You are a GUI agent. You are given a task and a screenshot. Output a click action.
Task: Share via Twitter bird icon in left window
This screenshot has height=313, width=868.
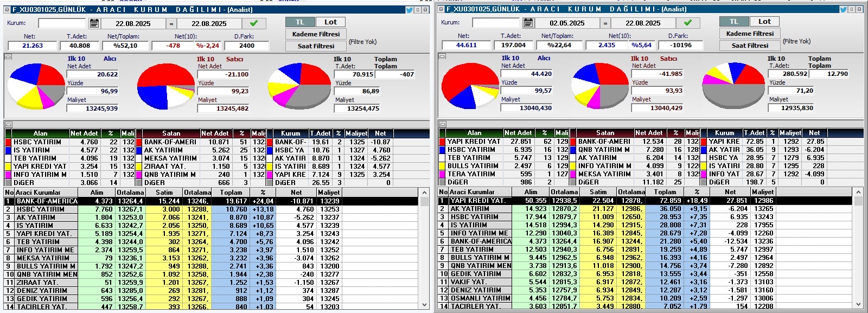[410, 9]
